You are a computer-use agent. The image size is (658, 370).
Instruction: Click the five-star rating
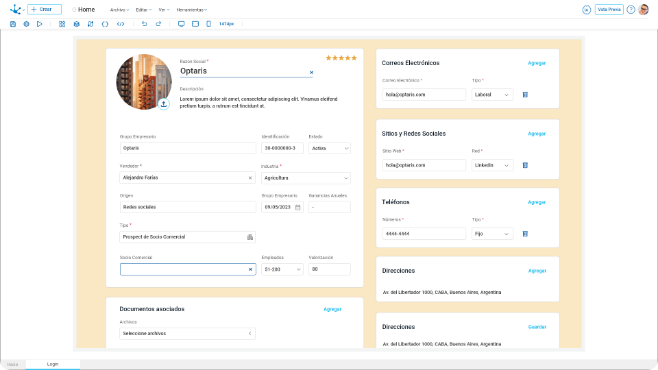point(341,58)
